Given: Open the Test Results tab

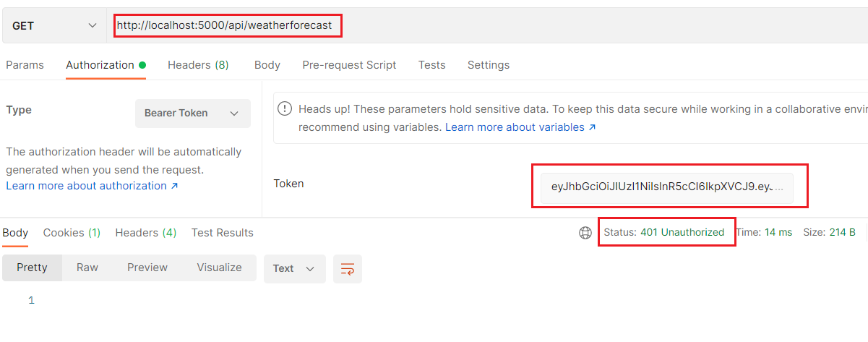Looking at the screenshot, I should 223,233.
